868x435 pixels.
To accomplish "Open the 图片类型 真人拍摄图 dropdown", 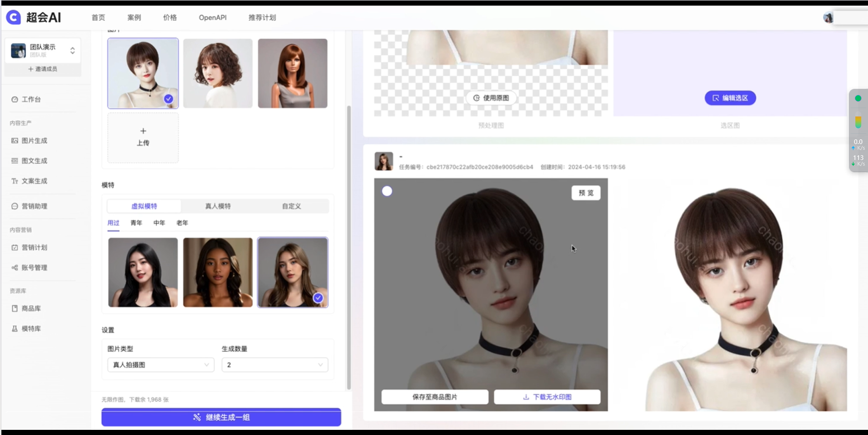I will [x=160, y=365].
